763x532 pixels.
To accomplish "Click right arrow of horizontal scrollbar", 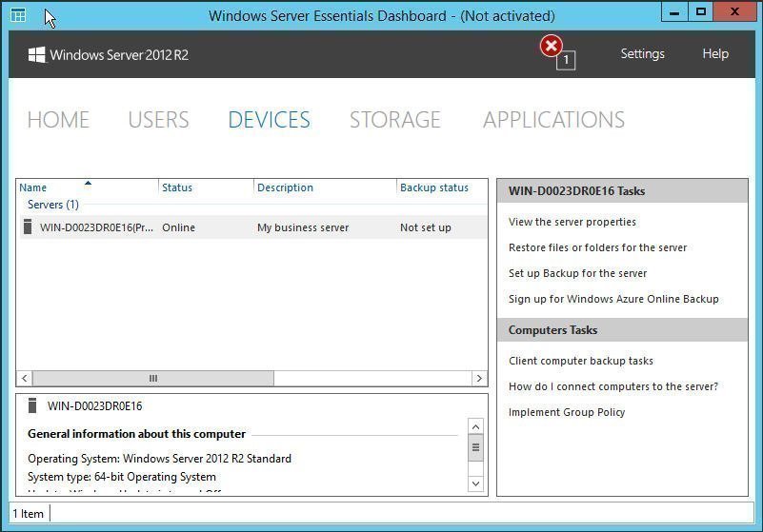I will point(479,379).
